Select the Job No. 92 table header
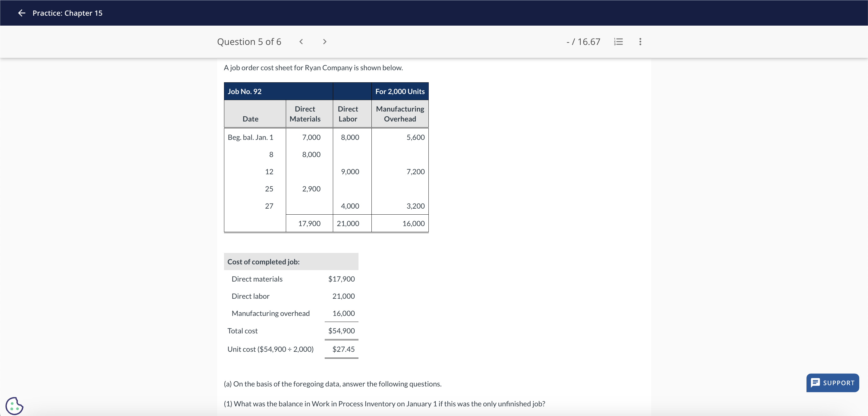The image size is (868, 416). 245,91
